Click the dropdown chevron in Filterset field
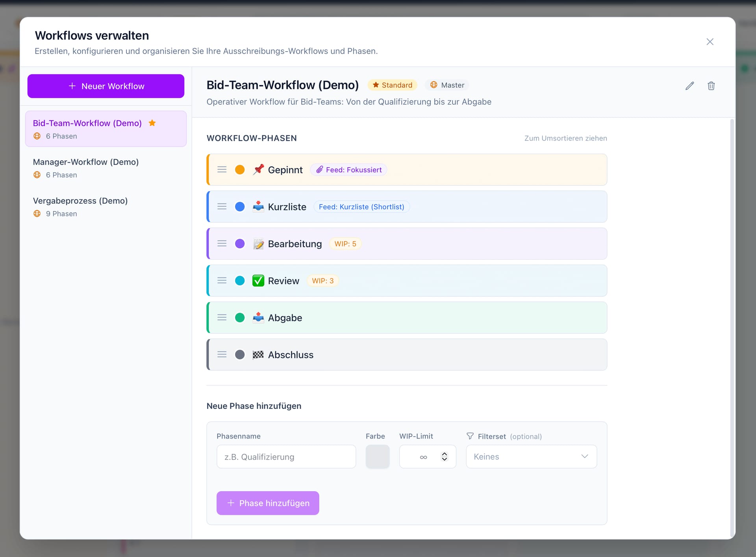This screenshot has width=756, height=557. click(x=585, y=457)
